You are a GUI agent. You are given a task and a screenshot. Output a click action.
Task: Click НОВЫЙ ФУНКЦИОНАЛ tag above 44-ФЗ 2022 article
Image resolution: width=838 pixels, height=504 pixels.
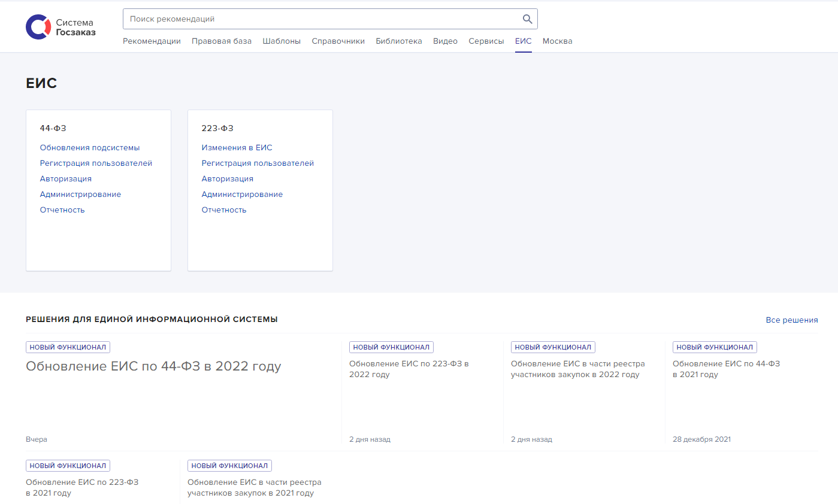coord(68,347)
